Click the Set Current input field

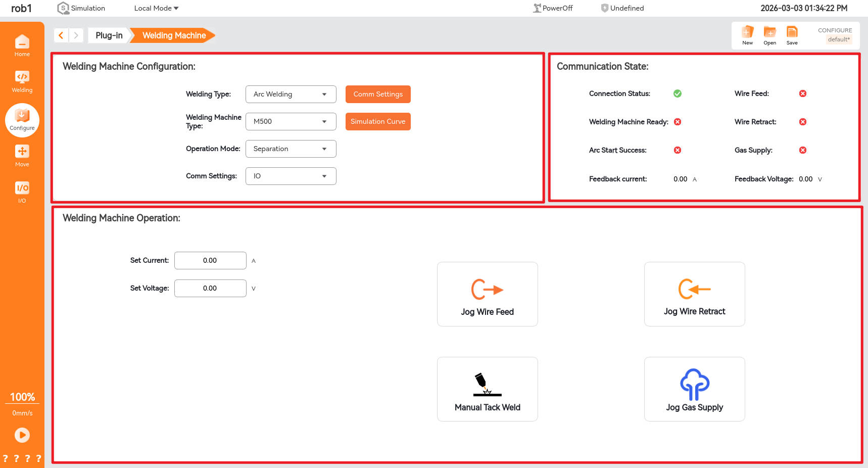pos(210,261)
